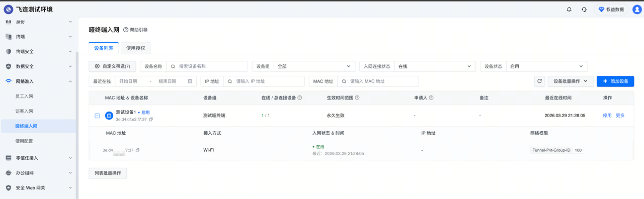Click the calendar icon in date range
This screenshot has height=199, width=644.
190,81
